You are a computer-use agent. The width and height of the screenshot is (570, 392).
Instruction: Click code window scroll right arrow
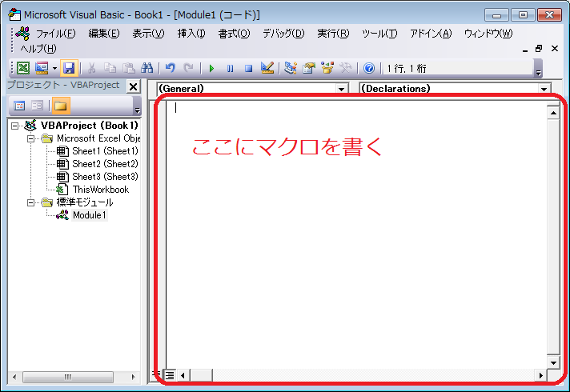click(x=540, y=375)
